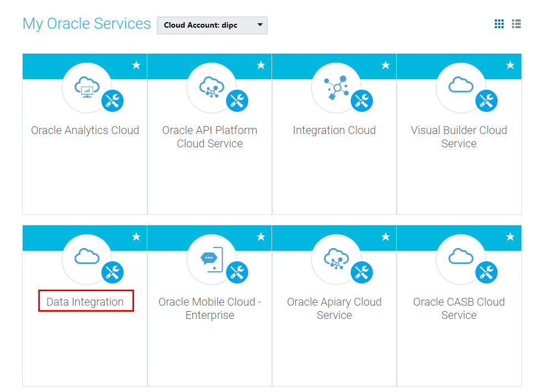Open the Data Integration service link
The image size is (543, 392).
tap(85, 302)
